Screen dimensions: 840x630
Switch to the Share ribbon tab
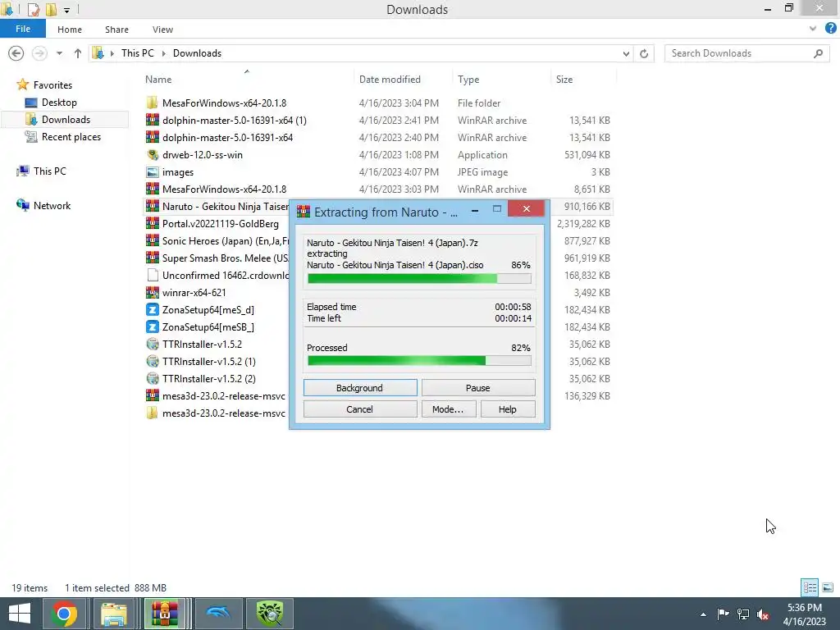pos(116,30)
